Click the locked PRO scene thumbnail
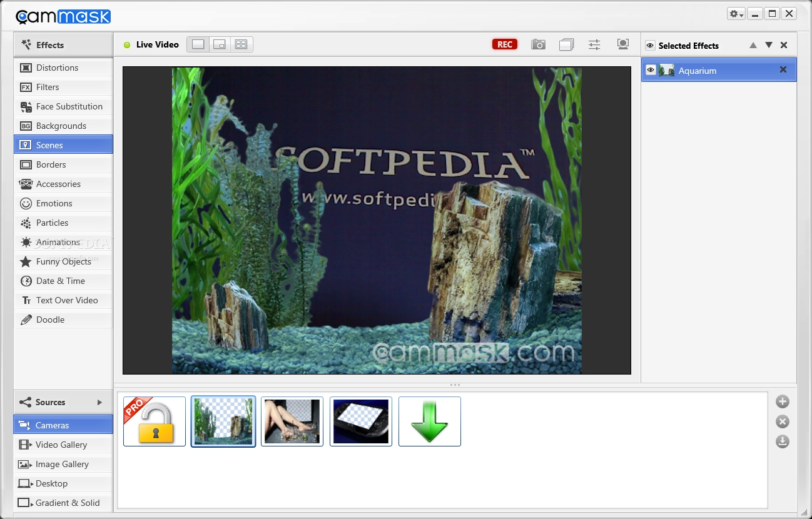Image resolution: width=812 pixels, height=519 pixels. pyautogui.click(x=155, y=421)
